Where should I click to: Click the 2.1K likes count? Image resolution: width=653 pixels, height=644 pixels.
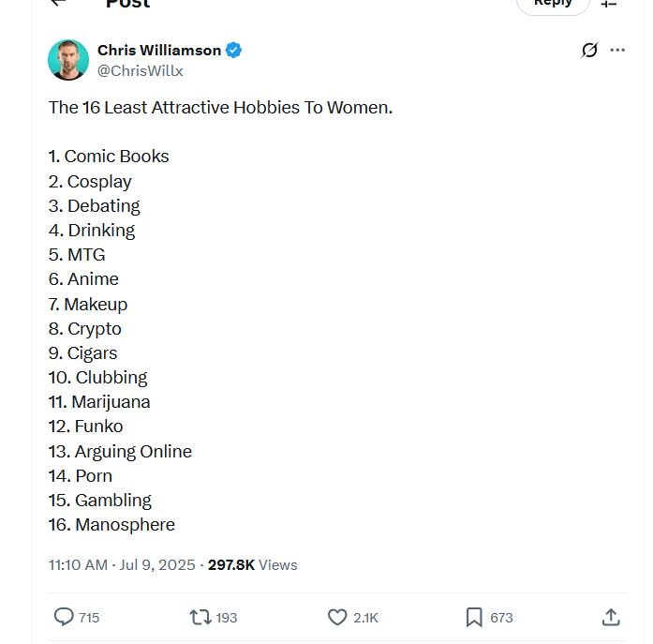click(365, 618)
